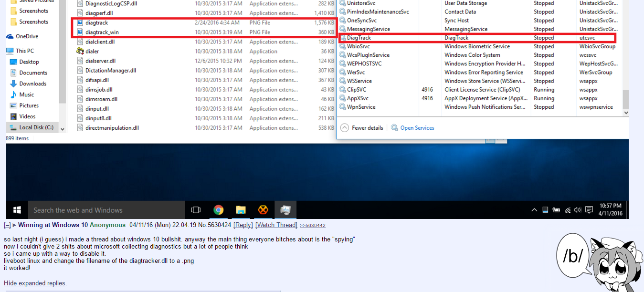Click the navigation pane scroll-down arrow

pos(63,128)
